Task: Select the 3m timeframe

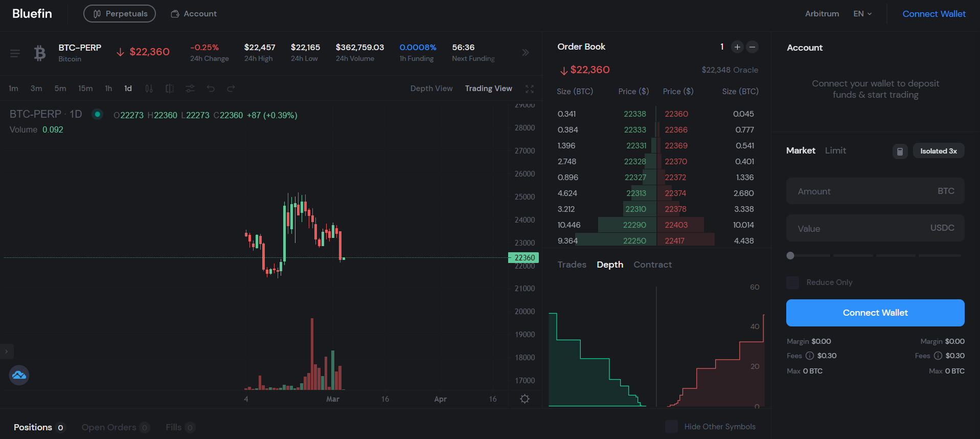Action: click(36, 89)
